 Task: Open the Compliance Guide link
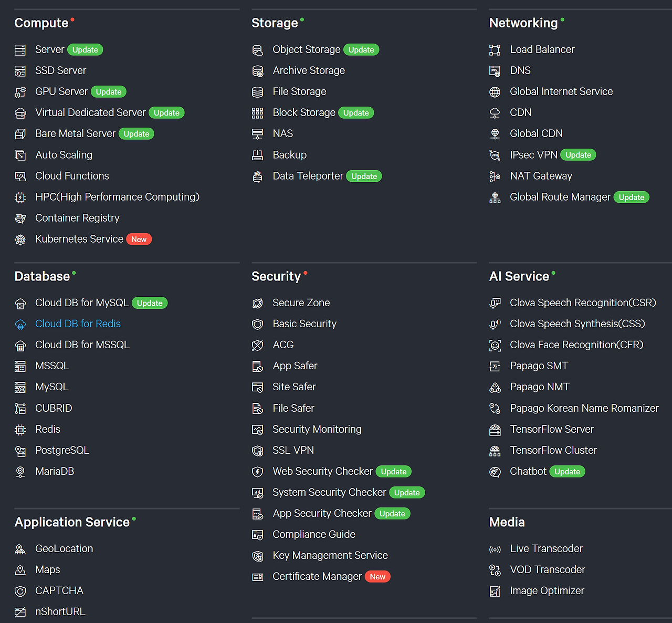click(314, 534)
